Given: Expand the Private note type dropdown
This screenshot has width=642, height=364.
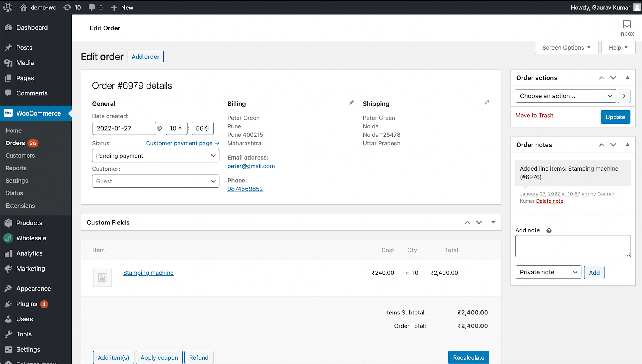Looking at the screenshot, I should pyautogui.click(x=548, y=272).
